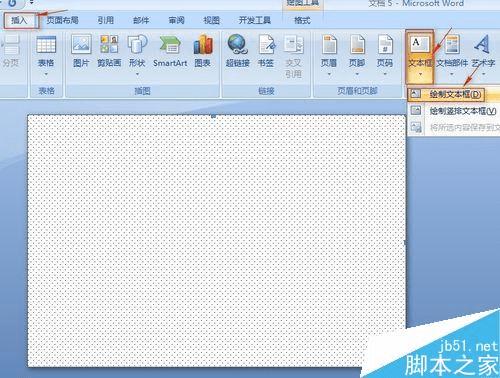The image size is (500, 378).
Task: Expand the 页脚 dropdown arrow
Action: [357, 74]
